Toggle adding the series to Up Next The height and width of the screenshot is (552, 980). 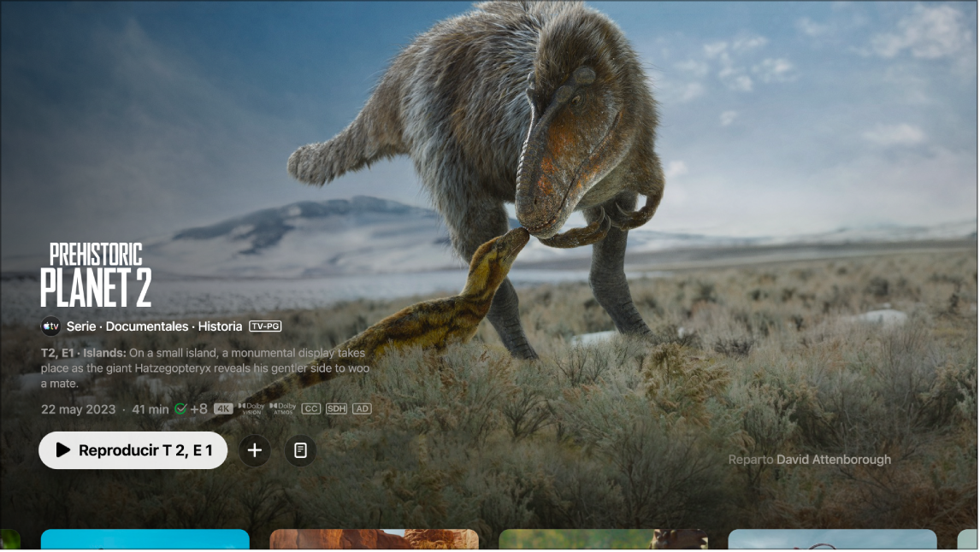click(255, 450)
